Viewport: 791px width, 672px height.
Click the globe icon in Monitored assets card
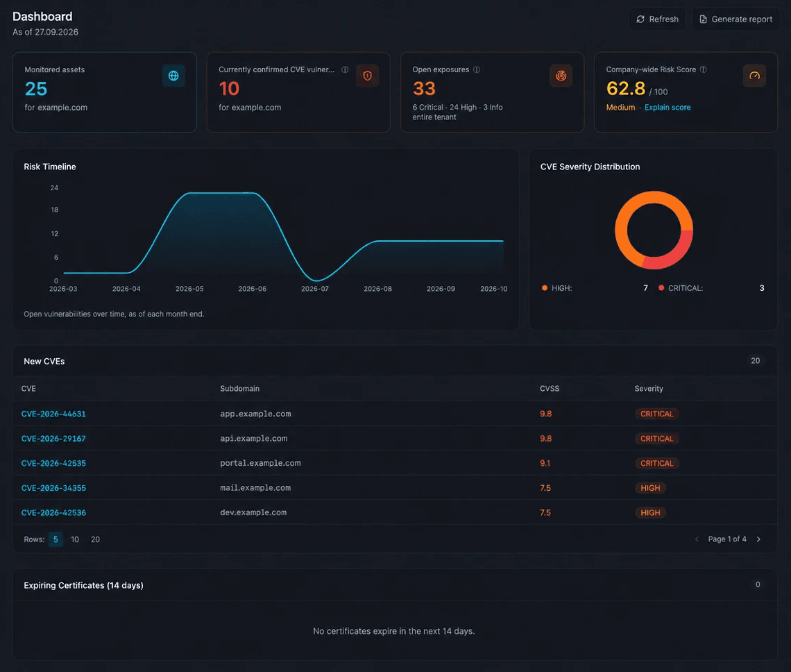[x=173, y=76]
